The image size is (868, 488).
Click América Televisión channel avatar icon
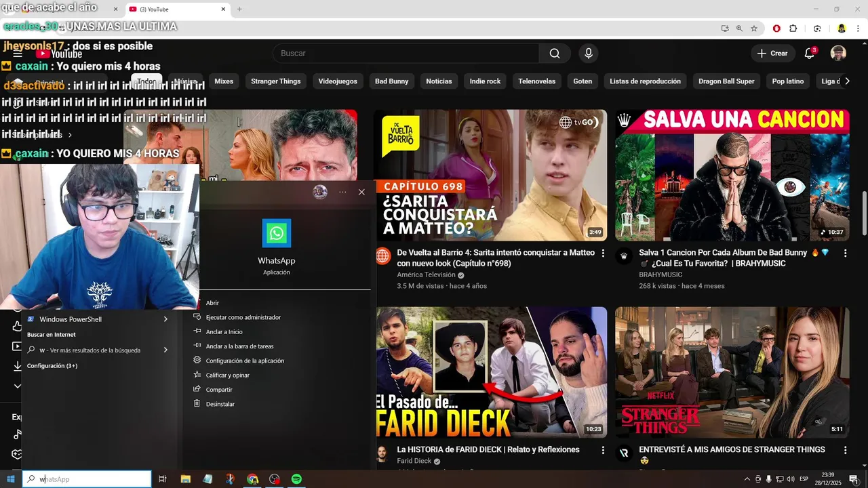click(x=382, y=256)
